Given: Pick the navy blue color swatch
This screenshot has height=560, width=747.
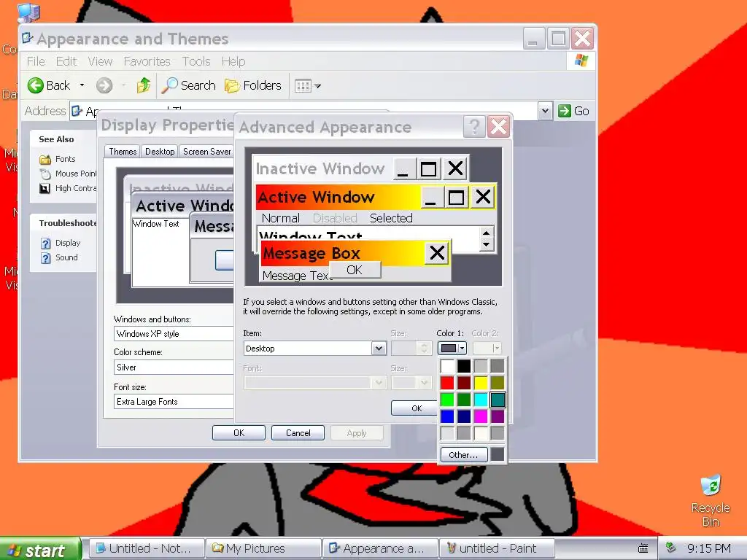Looking at the screenshot, I should (464, 416).
